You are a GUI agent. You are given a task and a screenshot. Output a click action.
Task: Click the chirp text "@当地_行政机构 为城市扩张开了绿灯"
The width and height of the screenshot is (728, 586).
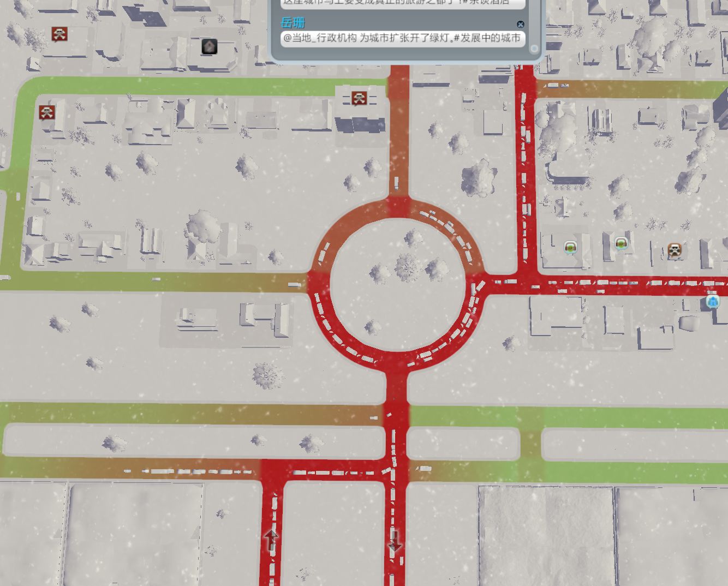pyautogui.click(x=369, y=38)
